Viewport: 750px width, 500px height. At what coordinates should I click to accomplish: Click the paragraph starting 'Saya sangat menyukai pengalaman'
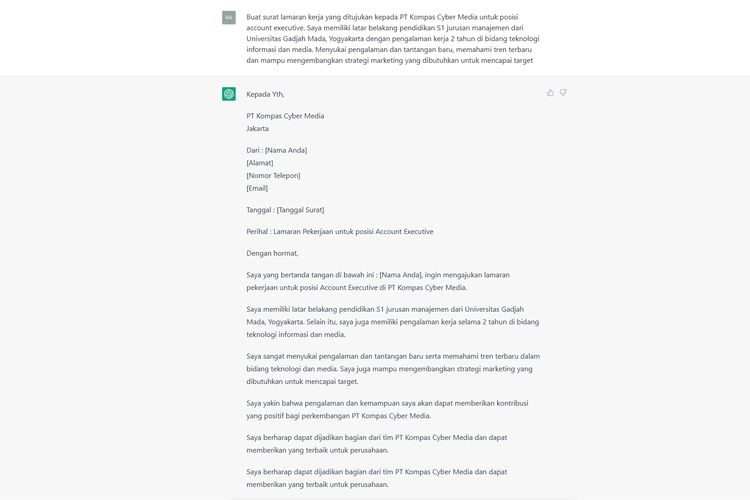[393, 368]
